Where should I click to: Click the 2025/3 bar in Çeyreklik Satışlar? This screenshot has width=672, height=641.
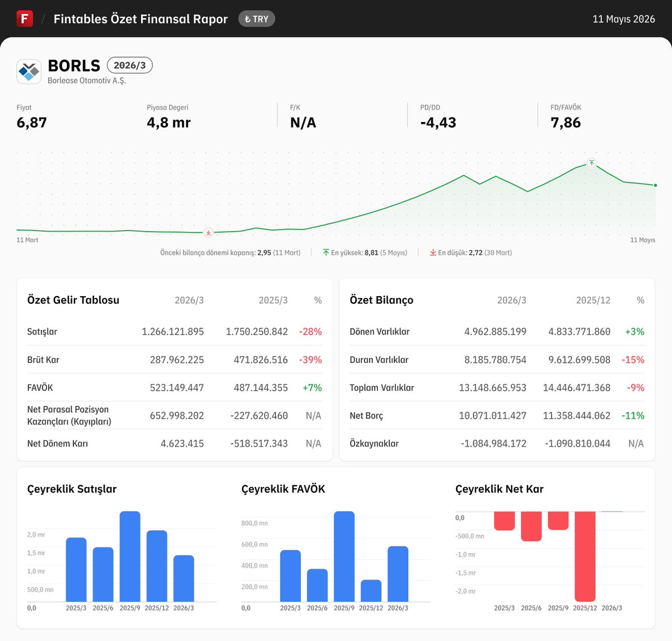point(76,570)
